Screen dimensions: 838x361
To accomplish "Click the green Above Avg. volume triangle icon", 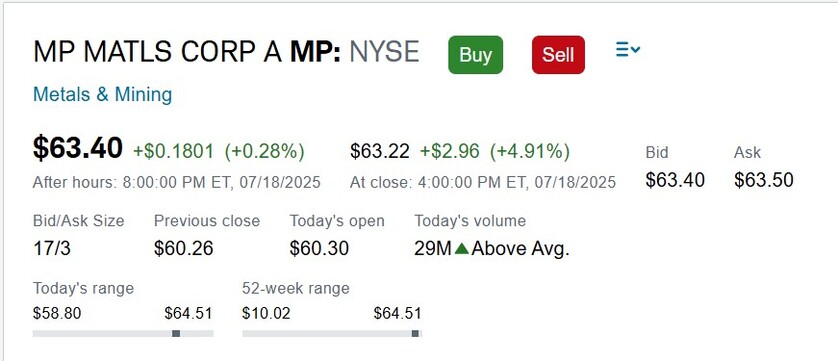I will pyautogui.click(x=462, y=248).
